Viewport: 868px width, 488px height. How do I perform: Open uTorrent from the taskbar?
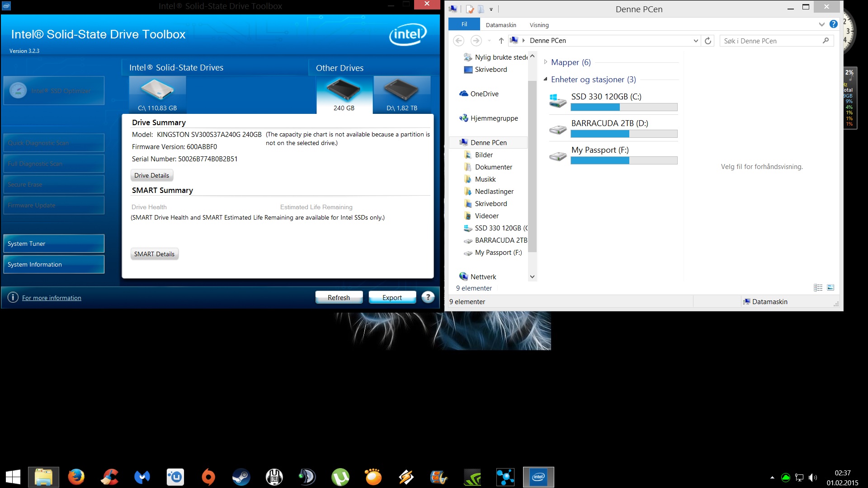click(x=340, y=477)
